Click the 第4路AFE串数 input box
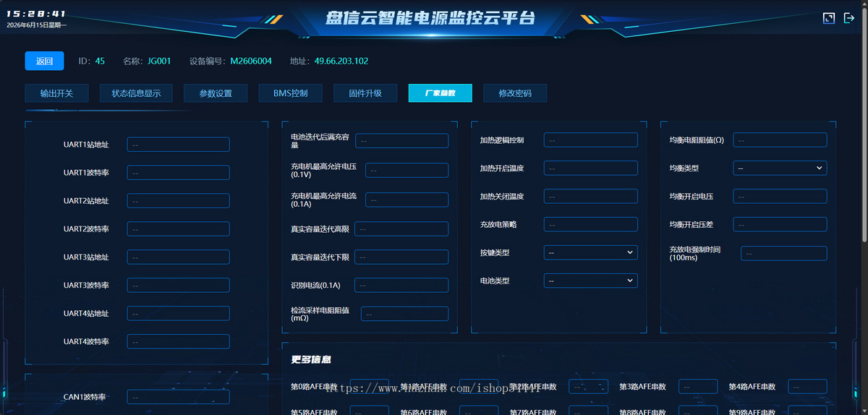Viewport: 868px width, 415px height. [807, 387]
